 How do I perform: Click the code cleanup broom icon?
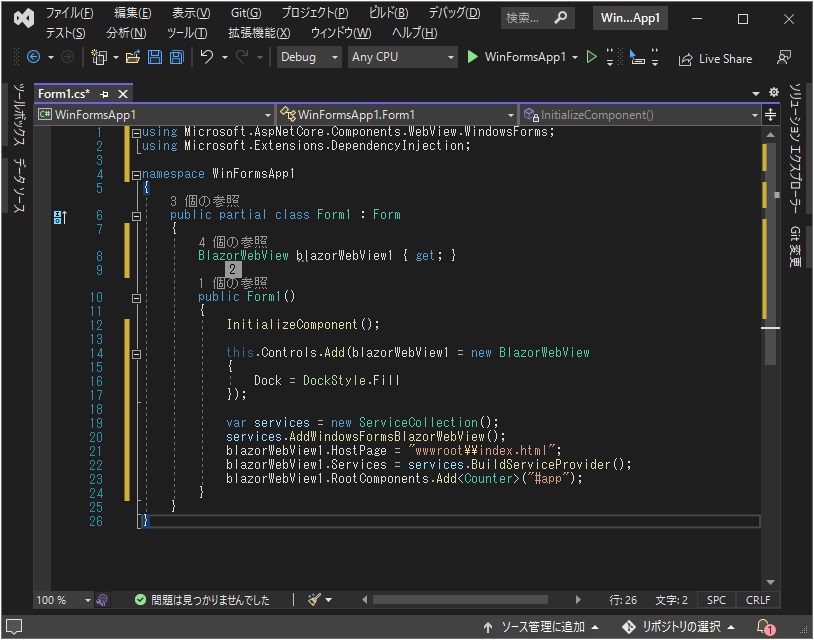(x=315, y=600)
